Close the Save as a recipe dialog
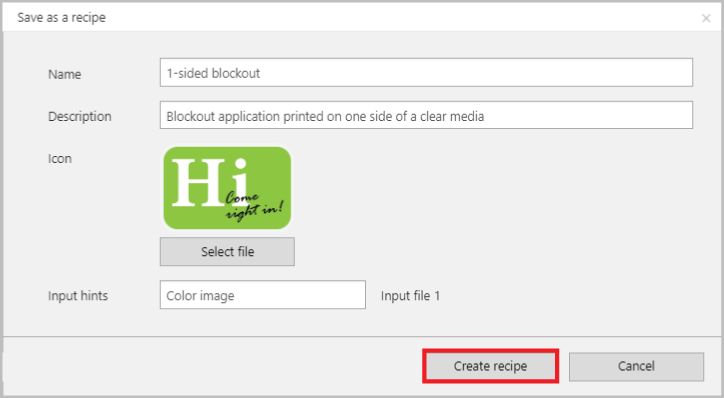 click(x=706, y=18)
